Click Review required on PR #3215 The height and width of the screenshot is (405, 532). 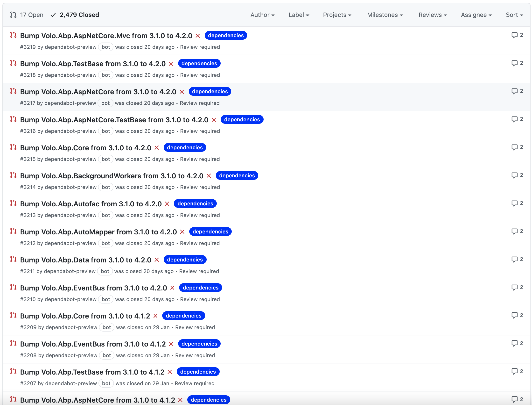point(200,159)
